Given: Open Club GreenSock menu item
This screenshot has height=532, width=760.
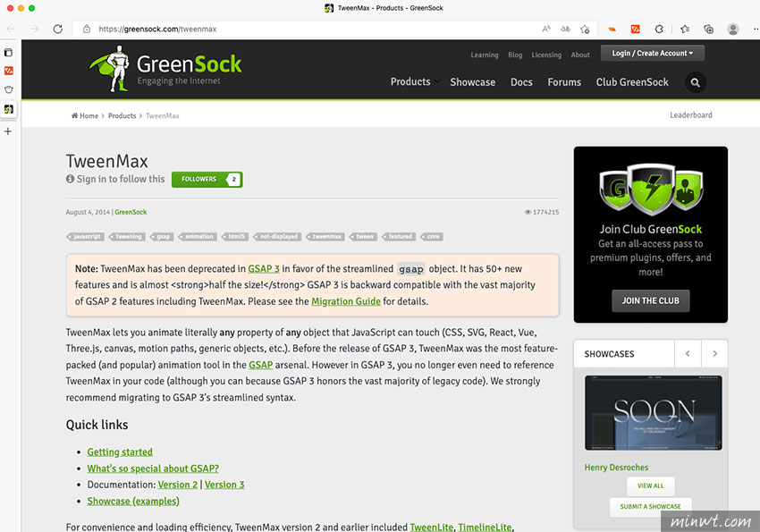Looking at the screenshot, I should click(632, 82).
